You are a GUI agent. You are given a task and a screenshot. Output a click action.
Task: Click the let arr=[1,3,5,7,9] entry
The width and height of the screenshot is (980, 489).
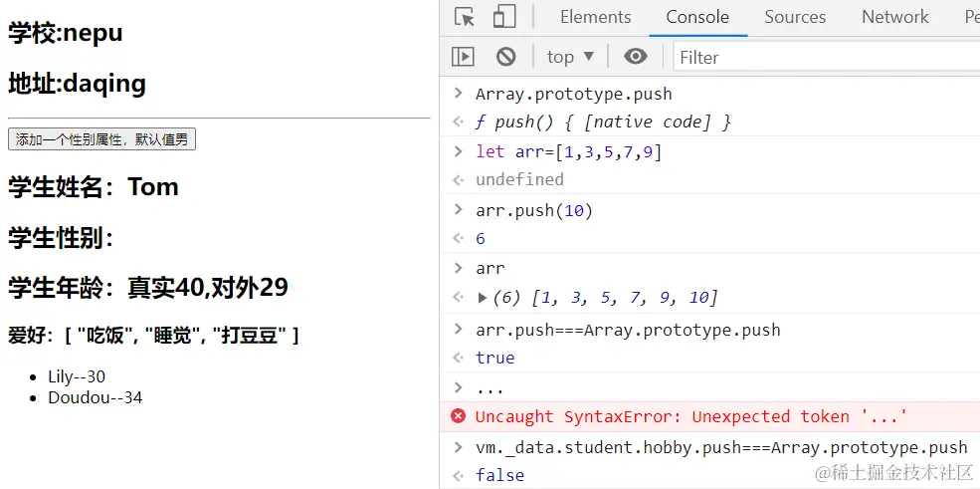[x=568, y=151]
